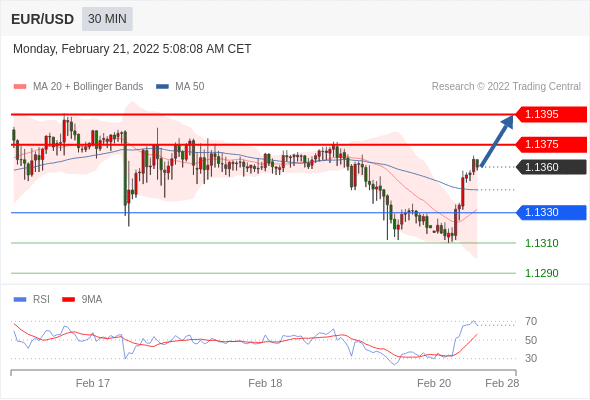Click the 30 MIN timeframe badge
Viewport: 590px width, 400px height.
coord(107,19)
